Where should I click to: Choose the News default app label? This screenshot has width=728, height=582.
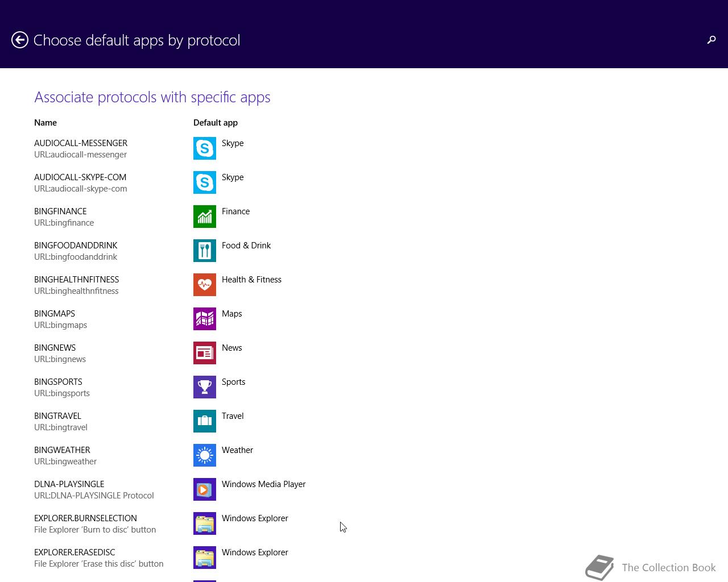click(231, 348)
